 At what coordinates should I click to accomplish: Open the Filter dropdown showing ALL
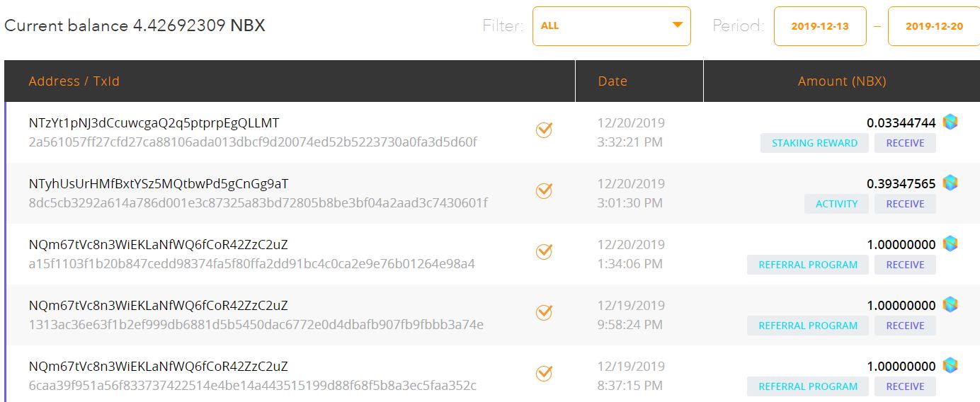click(611, 26)
